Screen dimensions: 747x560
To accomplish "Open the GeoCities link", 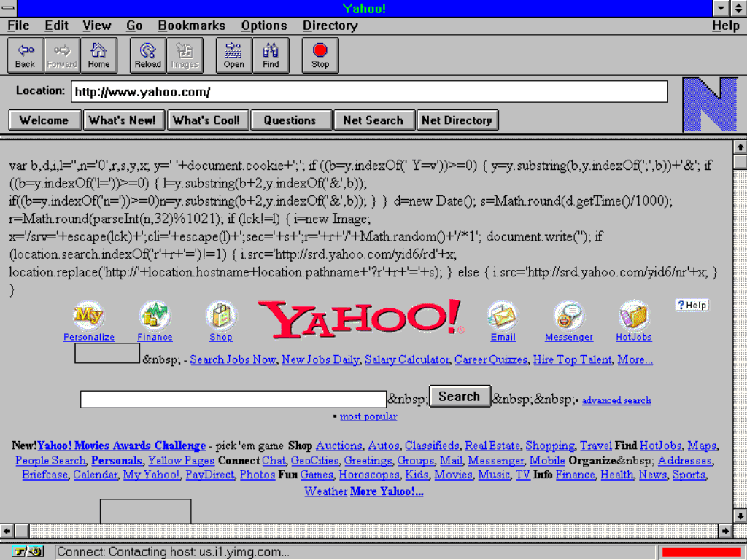I will point(314,461).
